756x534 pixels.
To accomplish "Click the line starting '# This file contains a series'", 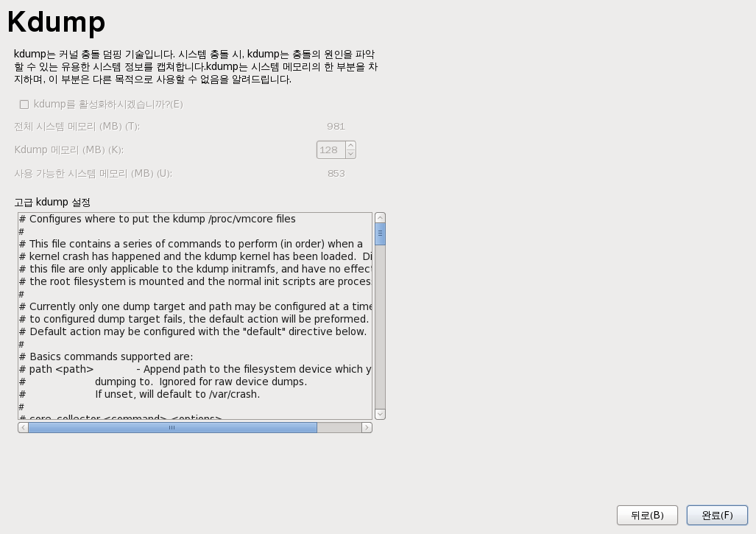I will tap(191, 244).
